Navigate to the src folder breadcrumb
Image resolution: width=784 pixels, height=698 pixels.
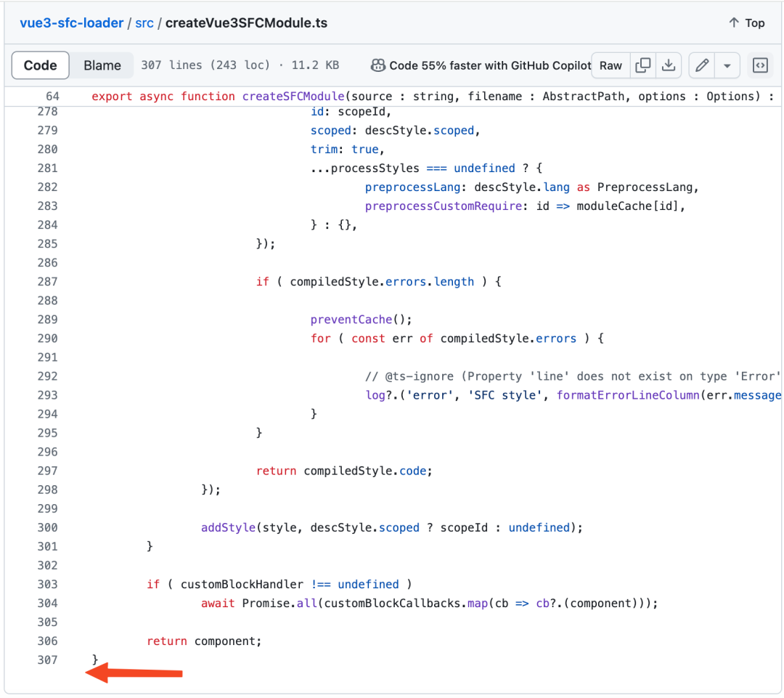point(144,23)
